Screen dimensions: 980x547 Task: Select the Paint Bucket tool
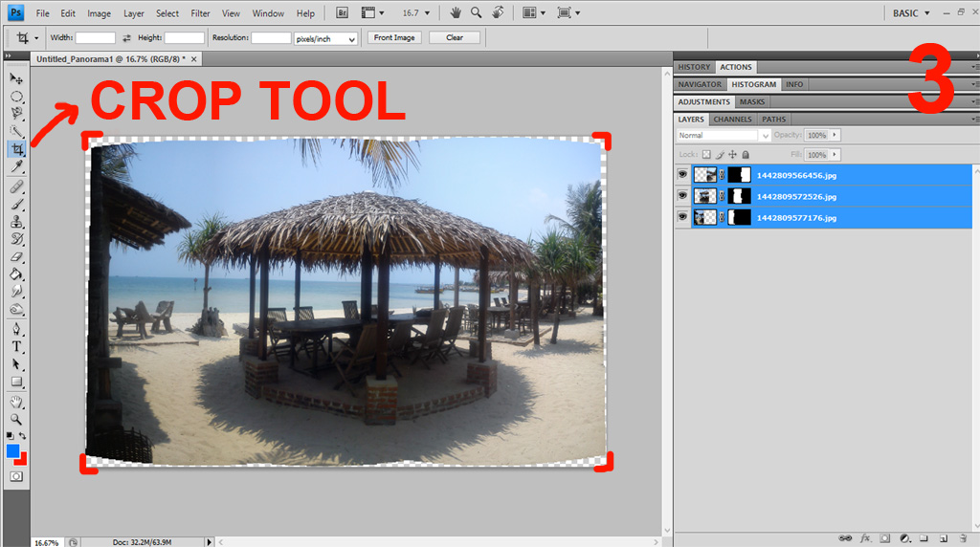[16, 274]
